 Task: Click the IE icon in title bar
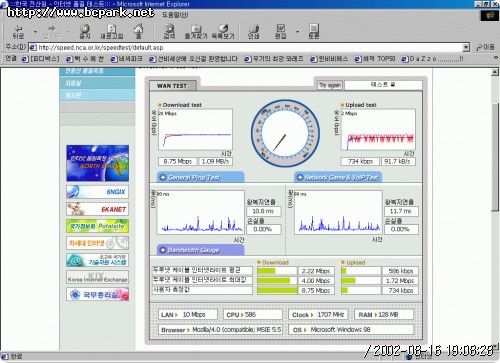coord(4,4)
